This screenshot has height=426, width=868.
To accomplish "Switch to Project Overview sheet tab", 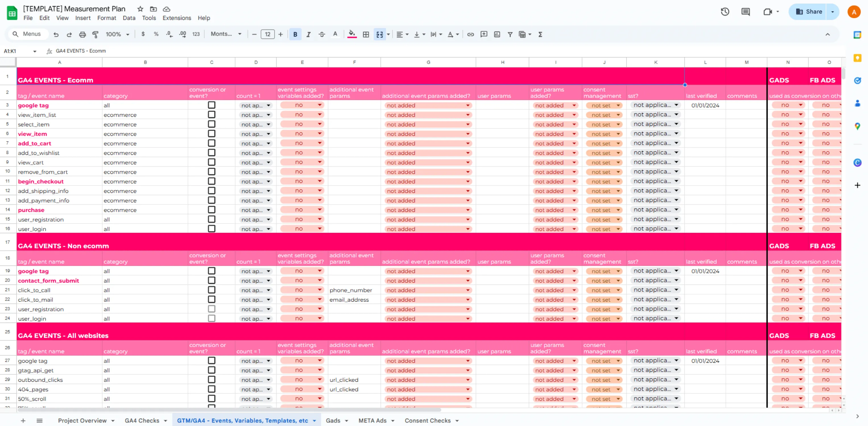I will [86, 421].
